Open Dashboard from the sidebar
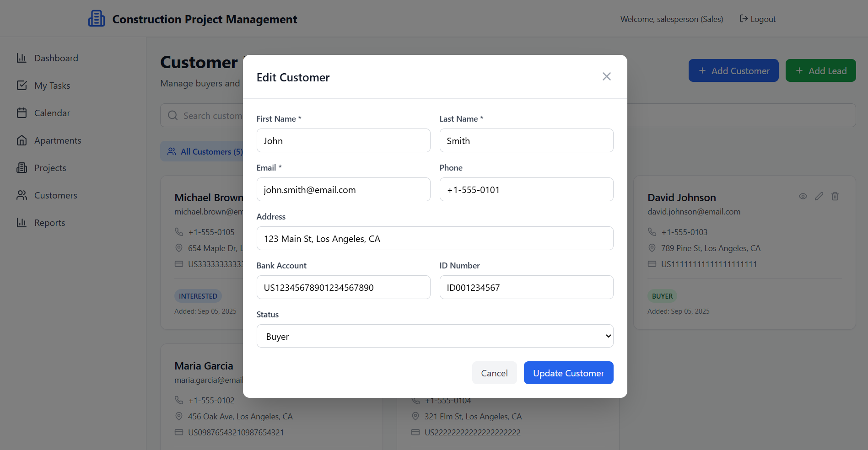 56,58
